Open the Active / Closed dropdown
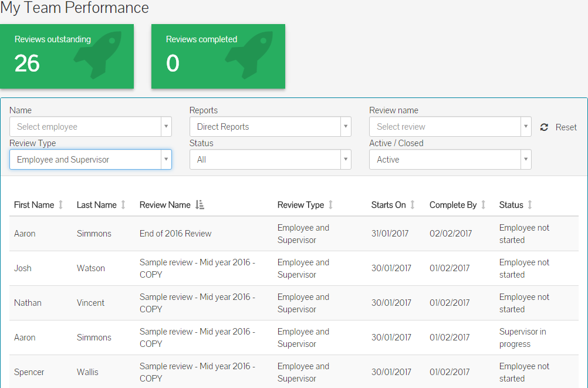The height and width of the screenshot is (388, 588). (450, 160)
